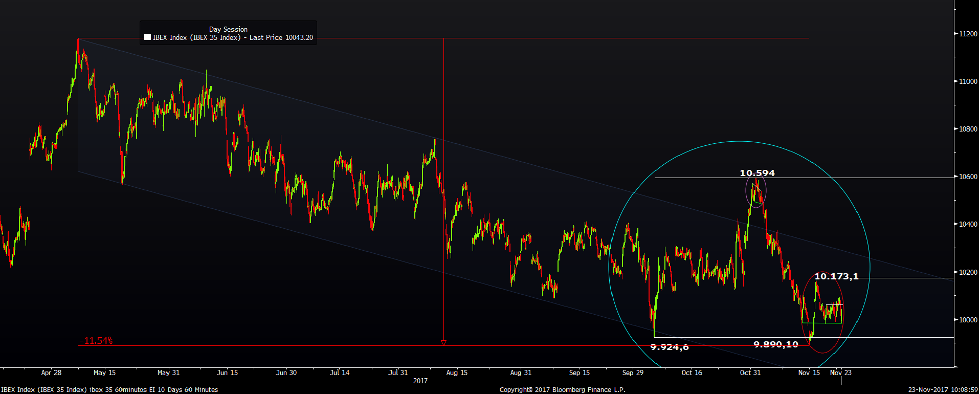This screenshot has width=980, height=394.
Task: Select the '9.924,6' low price label
Action: click(669, 347)
